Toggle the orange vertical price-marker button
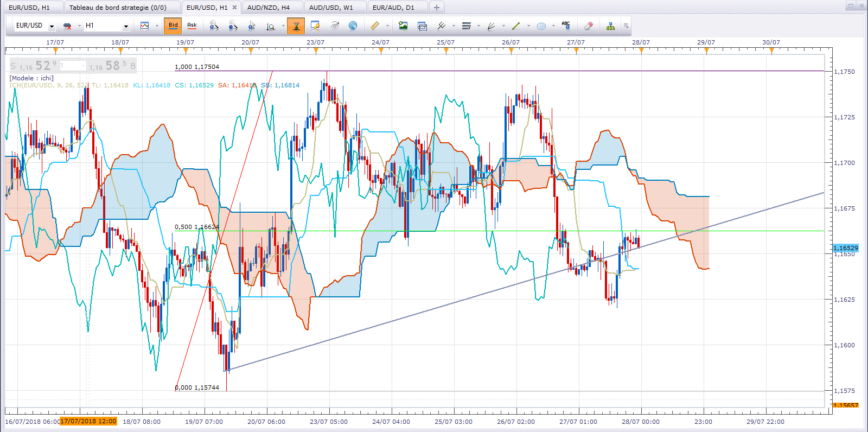Image resolution: width=868 pixels, height=432 pixels. (296, 26)
